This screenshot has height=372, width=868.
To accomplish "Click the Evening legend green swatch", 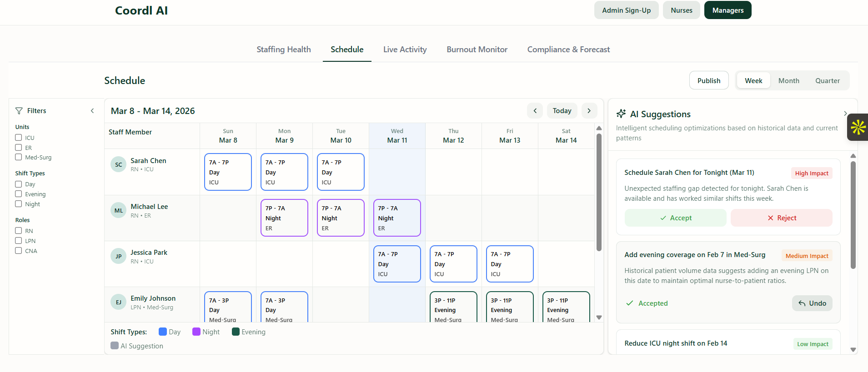I will pyautogui.click(x=236, y=332).
